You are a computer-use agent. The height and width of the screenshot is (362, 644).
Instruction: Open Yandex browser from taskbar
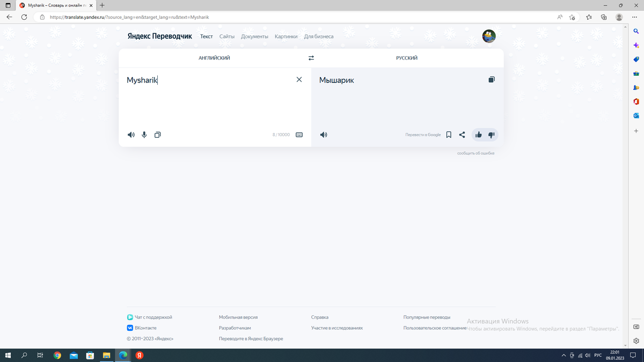139,355
